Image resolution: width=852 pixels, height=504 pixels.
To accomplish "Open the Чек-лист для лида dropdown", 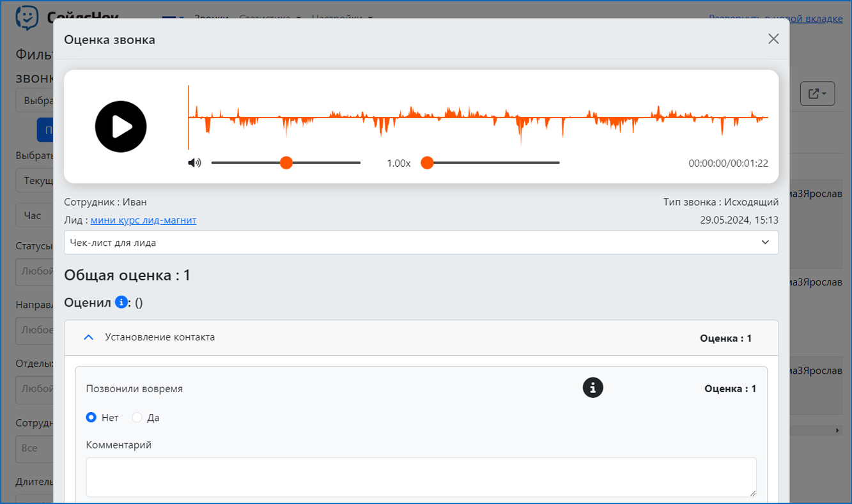I will coord(421,243).
